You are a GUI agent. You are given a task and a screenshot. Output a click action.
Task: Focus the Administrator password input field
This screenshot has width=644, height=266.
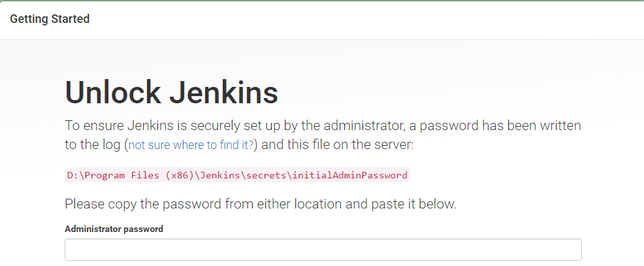coord(323,250)
